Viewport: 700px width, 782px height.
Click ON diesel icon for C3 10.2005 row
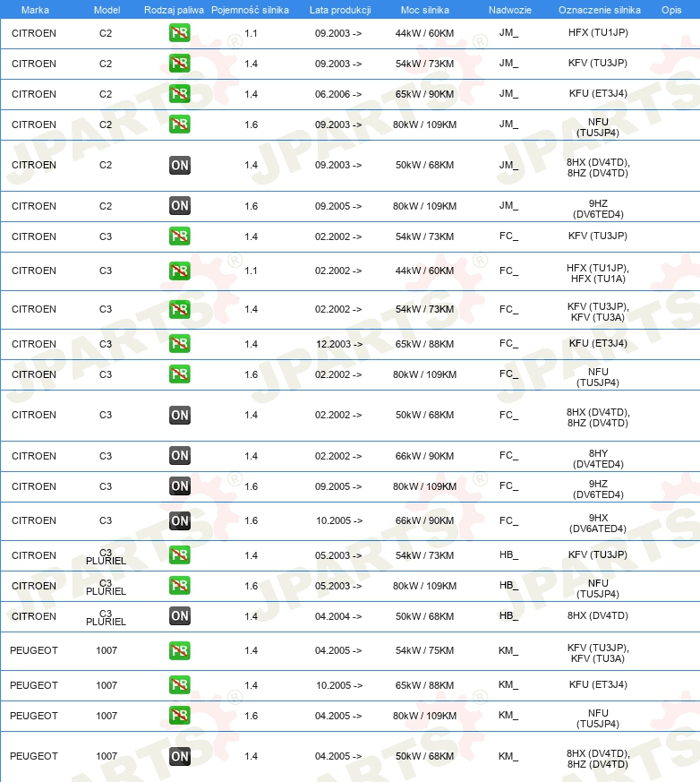point(179,520)
